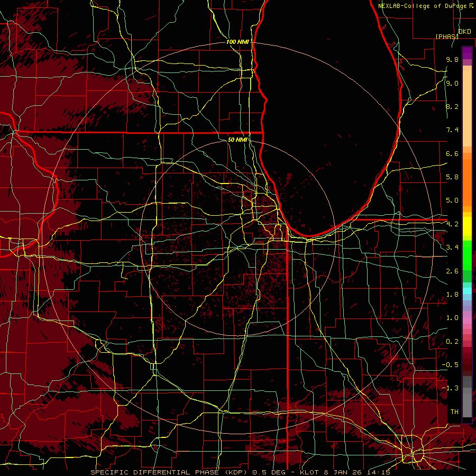Click the cyan segment of the color bar
Image resolution: width=476 pixels, height=476 pixels.
[x=467, y=291]
